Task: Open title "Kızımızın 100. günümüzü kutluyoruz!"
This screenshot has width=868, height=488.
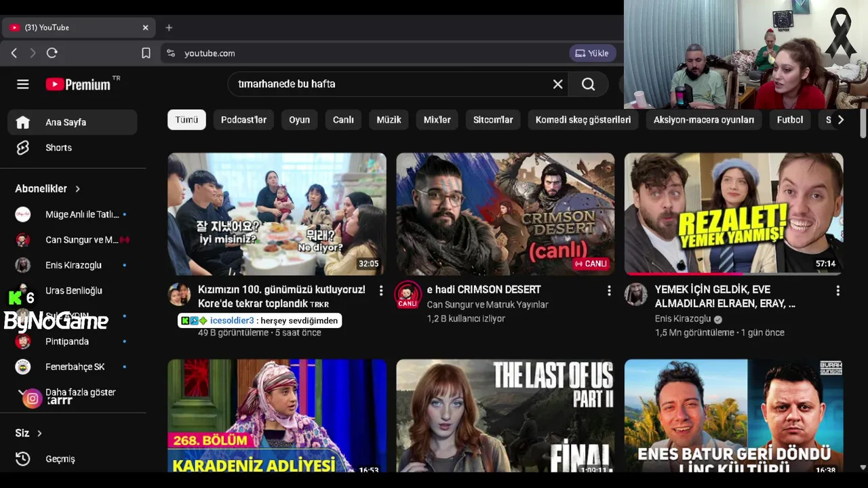Action: coord(281,296)
